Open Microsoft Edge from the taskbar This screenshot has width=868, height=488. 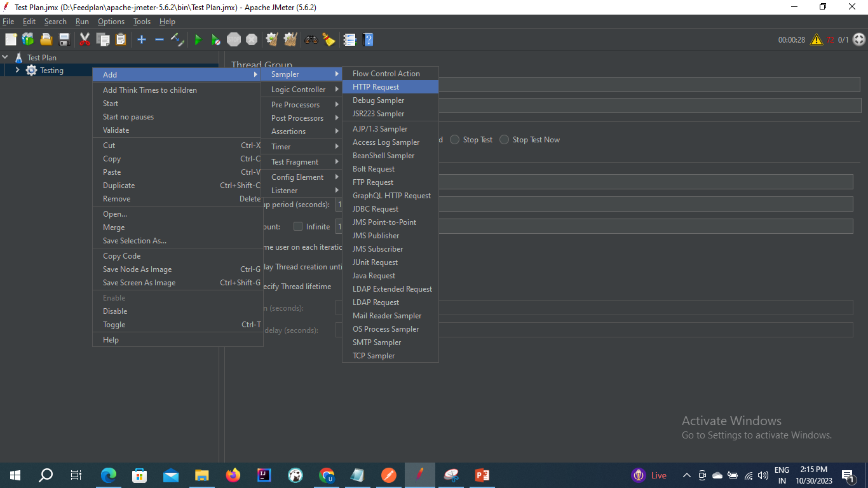109,475
